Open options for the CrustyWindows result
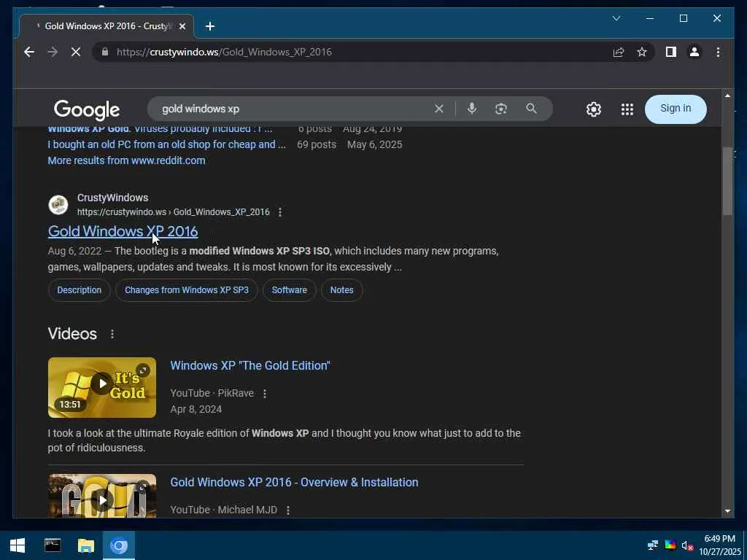This screenshot has width=747, height=560. coord(280,212)
